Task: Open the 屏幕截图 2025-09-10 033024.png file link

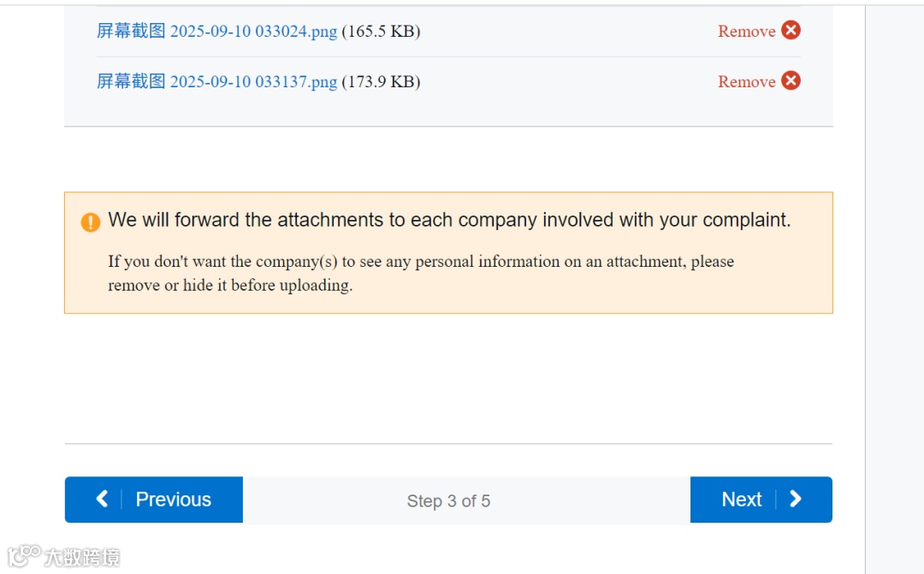Action: tap(216, 32)
